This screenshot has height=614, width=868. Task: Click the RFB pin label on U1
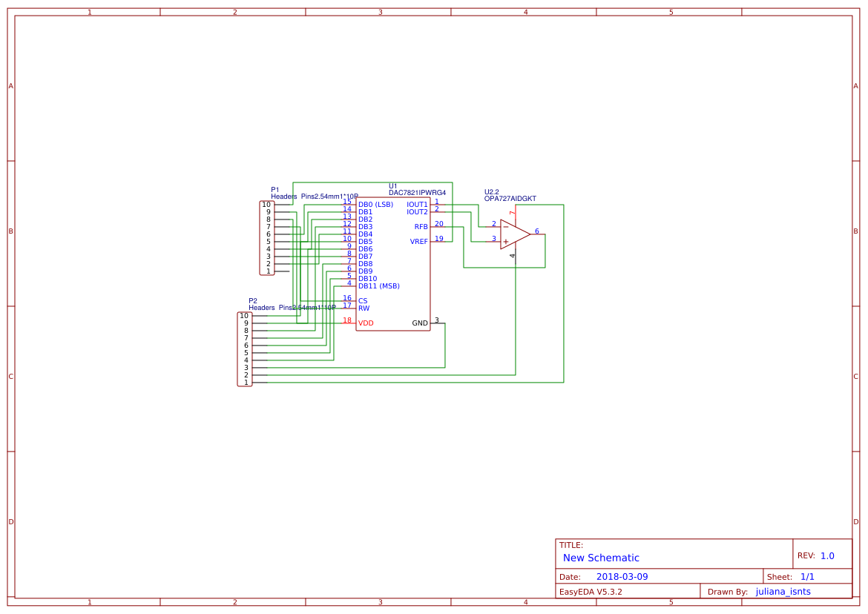click(421, 225)
